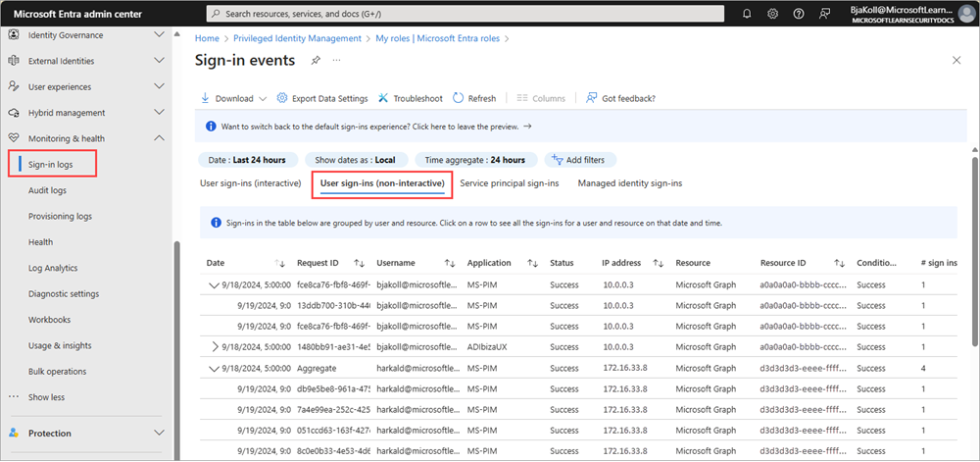
Task: Open Workbooks in sidebar
Action: pyautogui.click(x=49, y=320)
